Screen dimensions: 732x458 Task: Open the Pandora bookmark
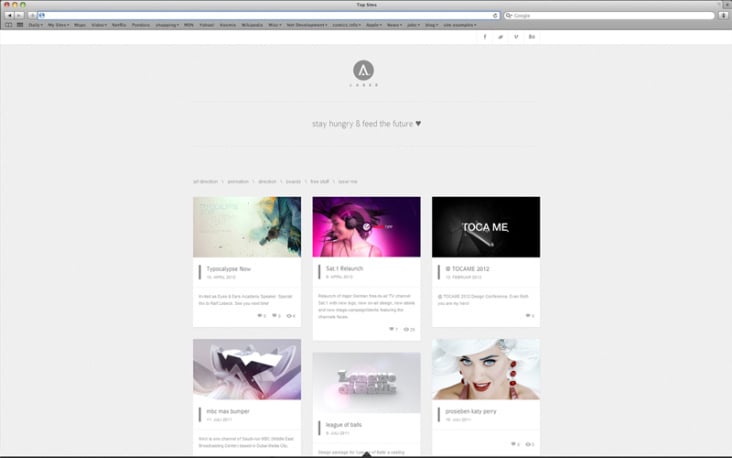coord(141,25)
